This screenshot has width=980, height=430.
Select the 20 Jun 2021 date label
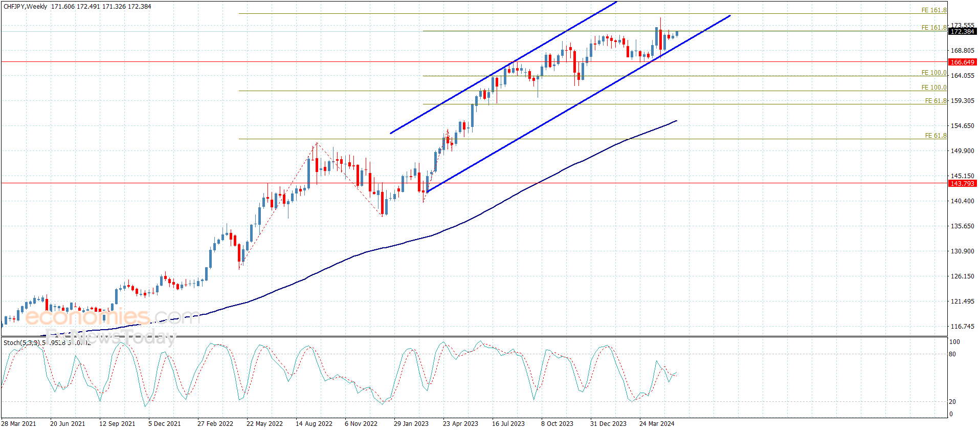[68, 424]
